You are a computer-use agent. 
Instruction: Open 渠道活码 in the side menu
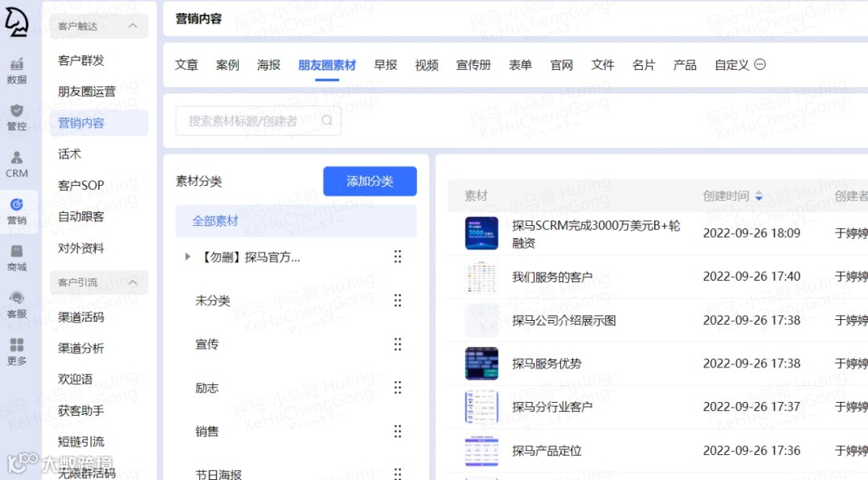click(81, 318)
